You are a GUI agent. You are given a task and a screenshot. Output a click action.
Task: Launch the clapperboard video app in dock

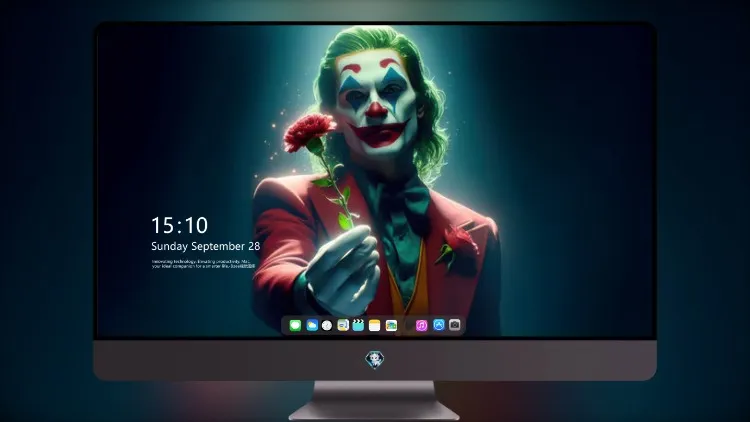(x=358, y=326)
